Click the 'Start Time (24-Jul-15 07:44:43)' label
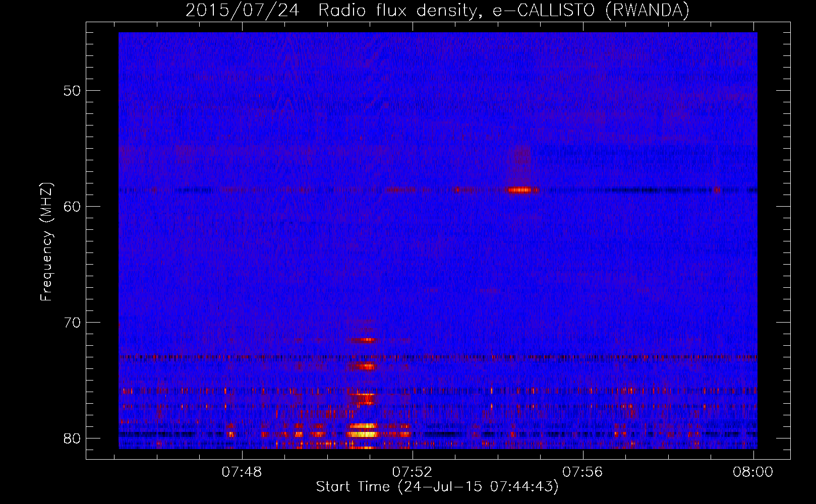 tap(437, 487)
